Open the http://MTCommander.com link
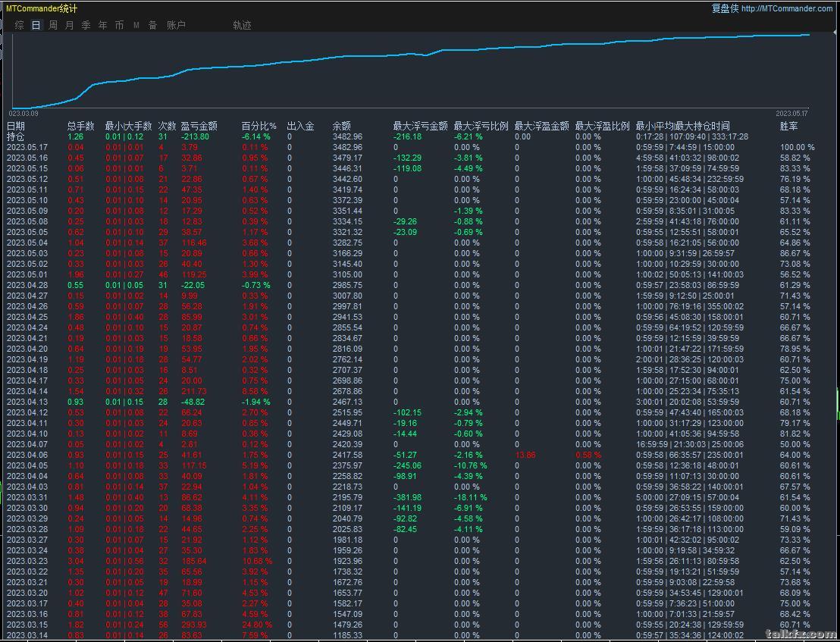This screenshot has height=642, width=840. [786, 8]
